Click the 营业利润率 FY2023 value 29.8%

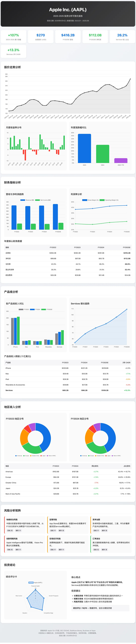pos(78,270)
